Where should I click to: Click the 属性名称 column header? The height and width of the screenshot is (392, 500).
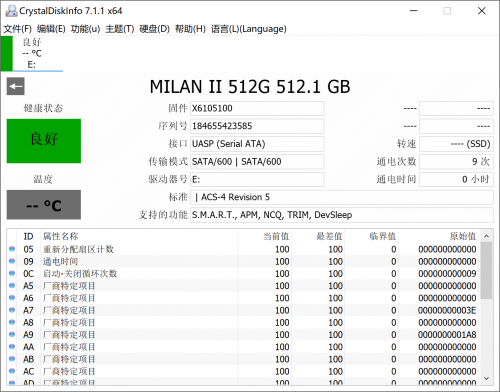[139, 236]
